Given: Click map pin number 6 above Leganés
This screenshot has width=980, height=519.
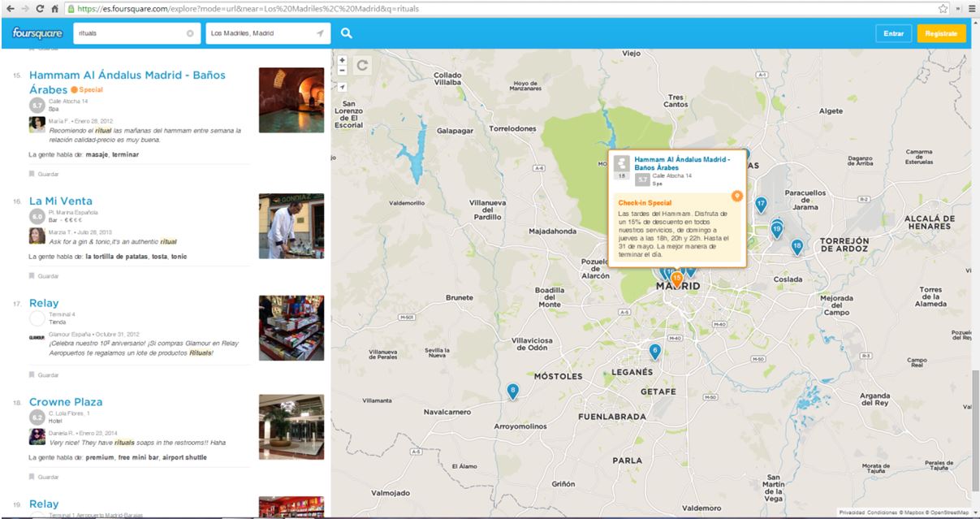Looking at the screenshot, I should [654, 351].
